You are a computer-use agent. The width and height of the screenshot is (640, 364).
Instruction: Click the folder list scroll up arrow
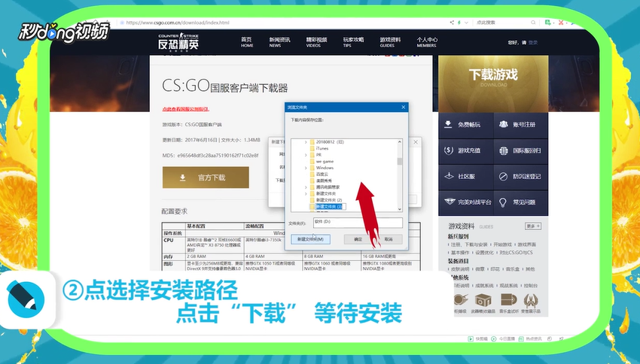point(400,142)
